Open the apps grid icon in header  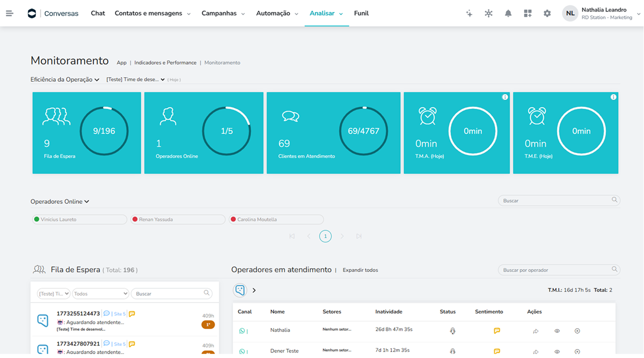click(528, 13)
